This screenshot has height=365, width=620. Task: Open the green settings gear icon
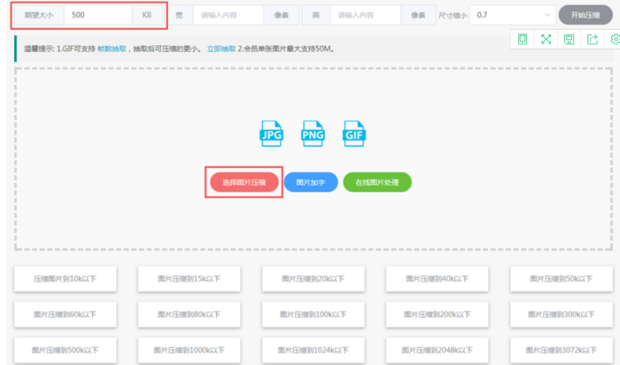click(615, 39)
